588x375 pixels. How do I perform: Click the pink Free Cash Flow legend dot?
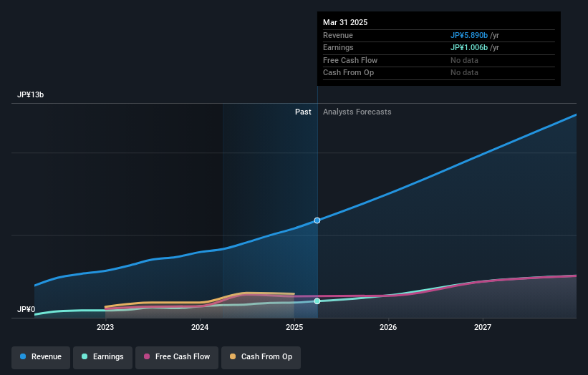coord(147,356)
